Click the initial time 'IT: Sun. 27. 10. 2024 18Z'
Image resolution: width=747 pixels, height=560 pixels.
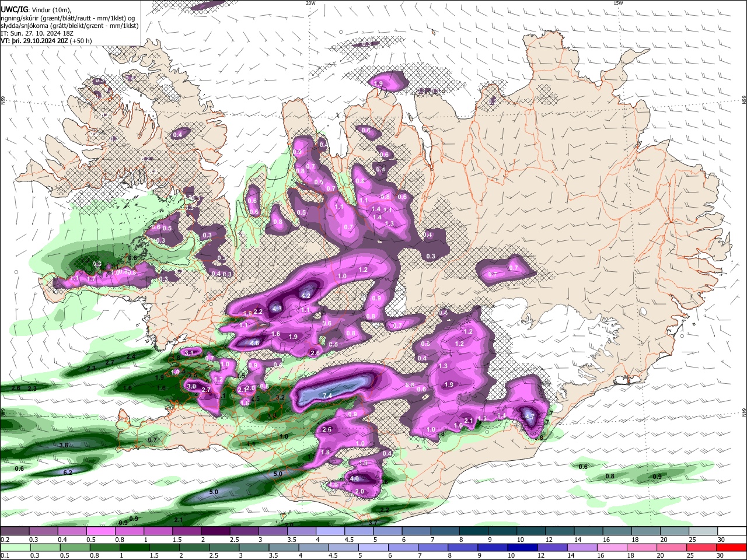tap(38, 33)
